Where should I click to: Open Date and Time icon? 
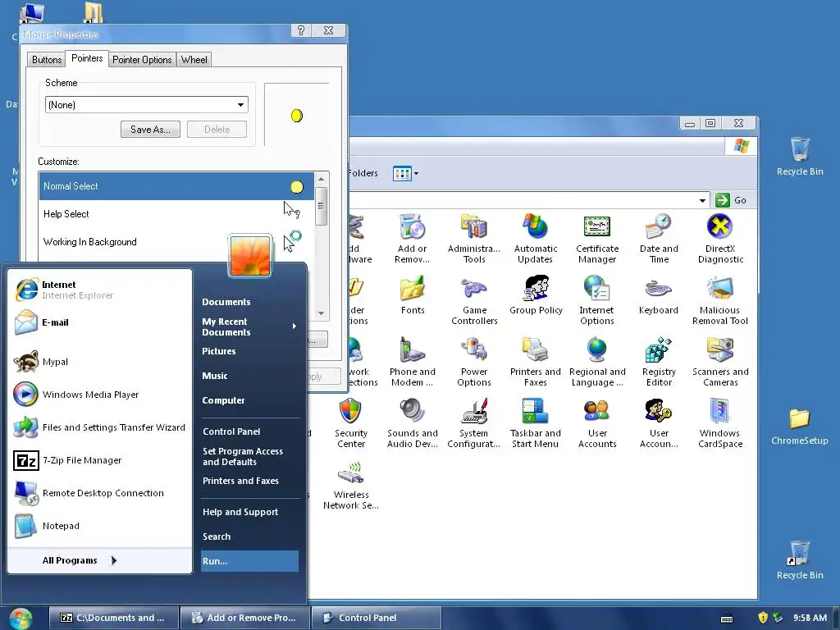click(659, 239)
